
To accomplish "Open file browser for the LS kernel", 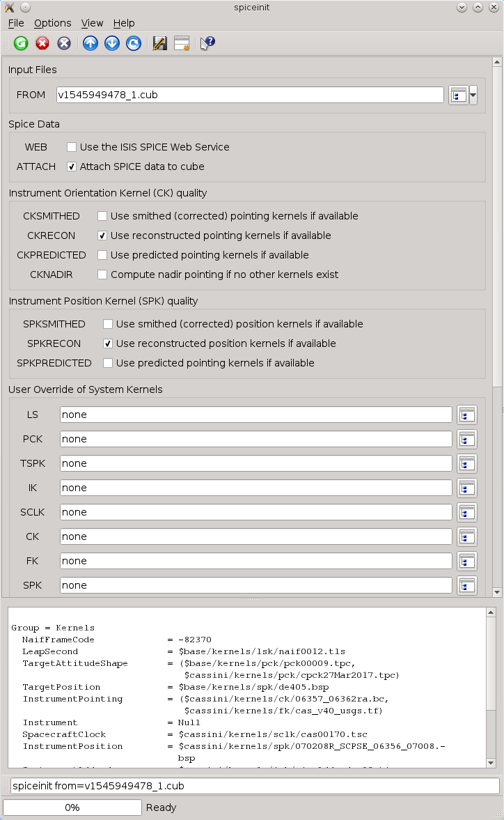I will tap(467, 414).
